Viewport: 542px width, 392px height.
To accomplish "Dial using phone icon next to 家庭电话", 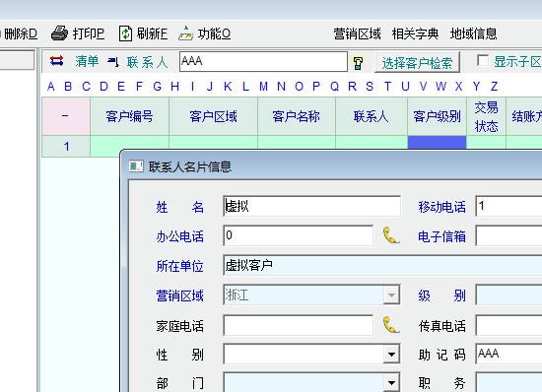I will coord(391,325).
